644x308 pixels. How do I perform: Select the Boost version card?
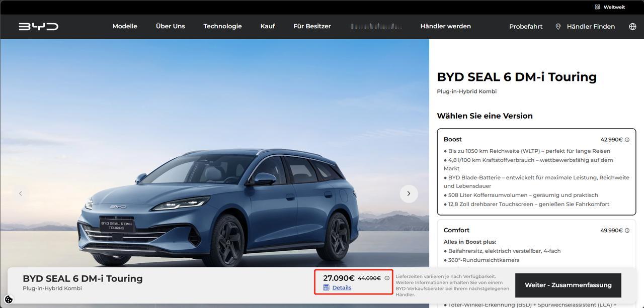tap(536, 172)
